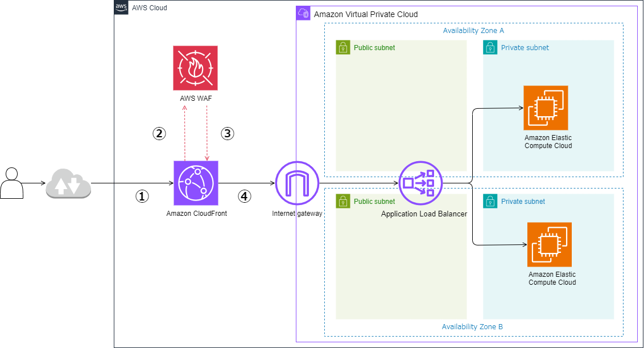The width and height of the screenshot is (644, 348).
Task: Select the "Availability Zone B" label
Action: tap(472, 326)
